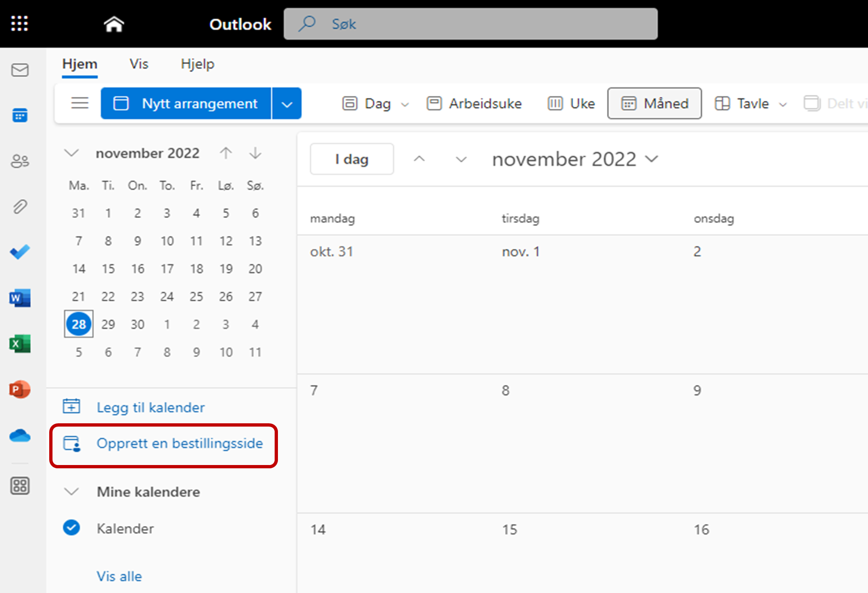This screenshot has height=593, width=868.
Task: Switch to the Vis tab
Action: (x=139, y=64)
